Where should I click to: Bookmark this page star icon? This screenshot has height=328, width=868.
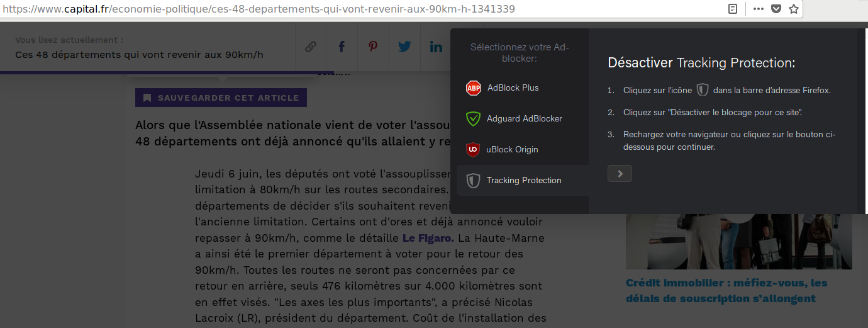tap(794, 9)
